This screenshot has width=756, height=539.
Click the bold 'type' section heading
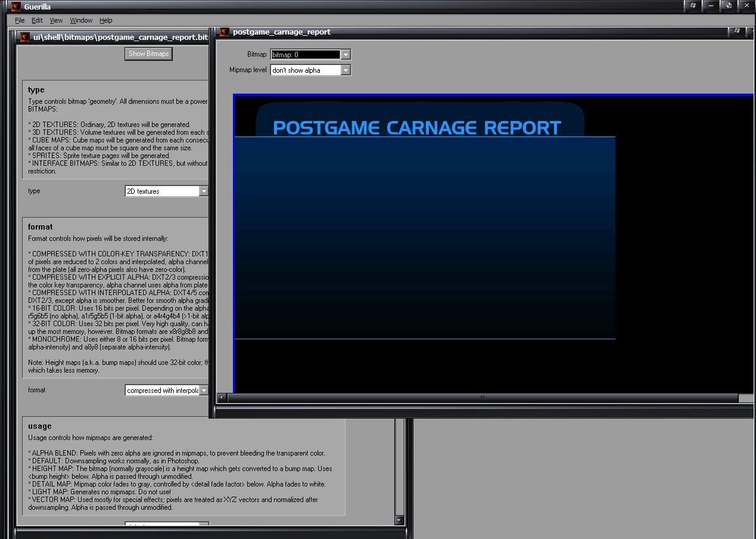coord(36,90)
